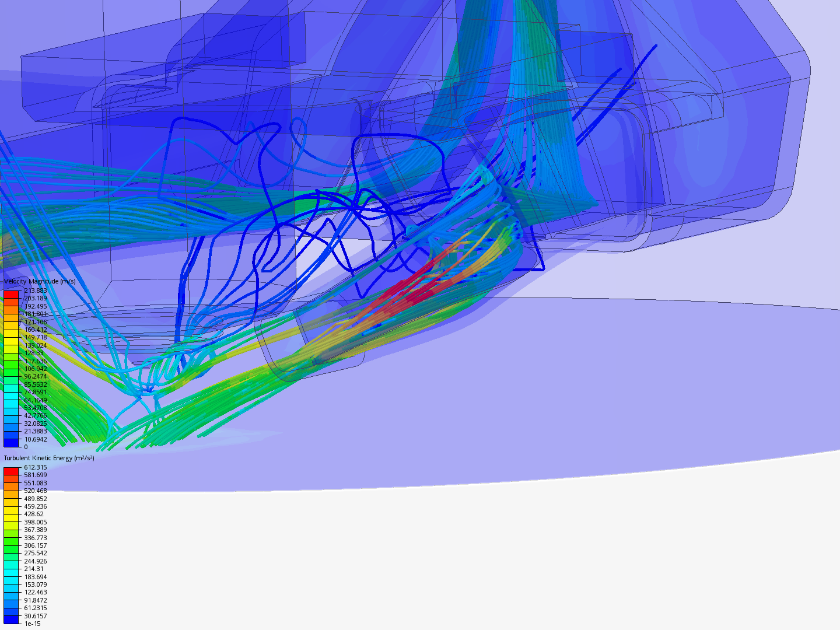
Task: Select the top red Turbulent Kinetic Energy swatch
Action: pos(11,471)
